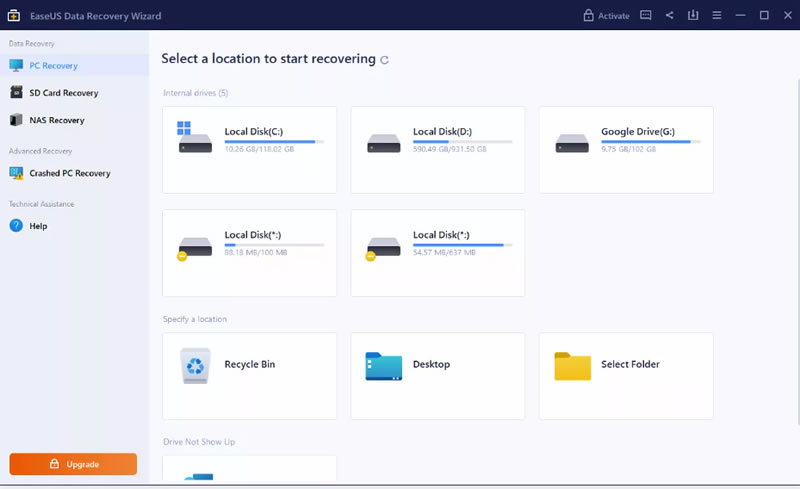
Task: Select the 100 MB Local Disk(*:) partition
Action: click(249, 253)
